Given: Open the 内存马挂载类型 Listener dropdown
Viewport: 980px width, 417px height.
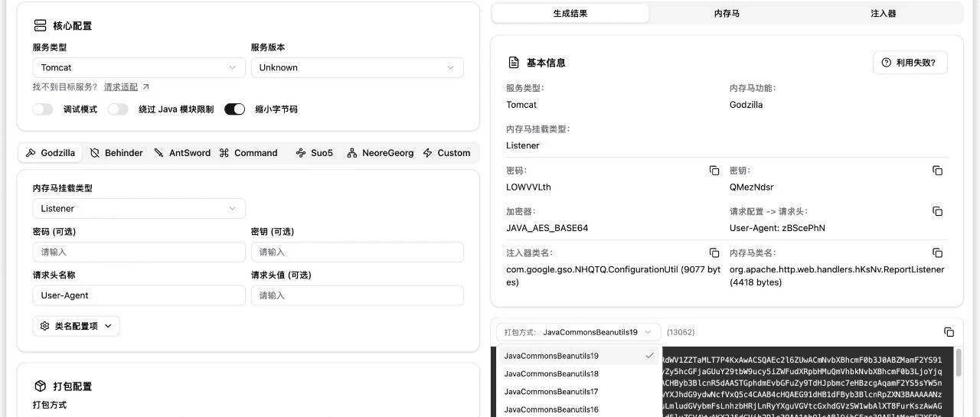Looking at the screenshot, I should pyautogui.click(x=139, y=208).
